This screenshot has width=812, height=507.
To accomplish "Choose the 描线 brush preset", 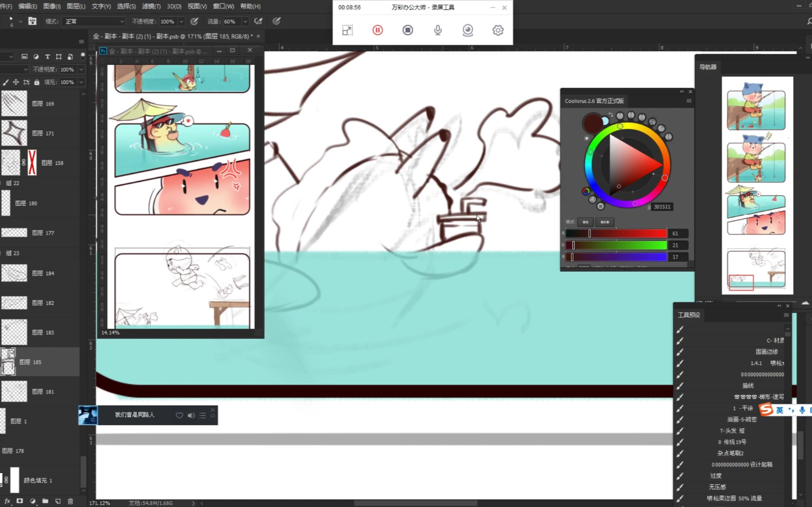I will [x=748, y=385].
